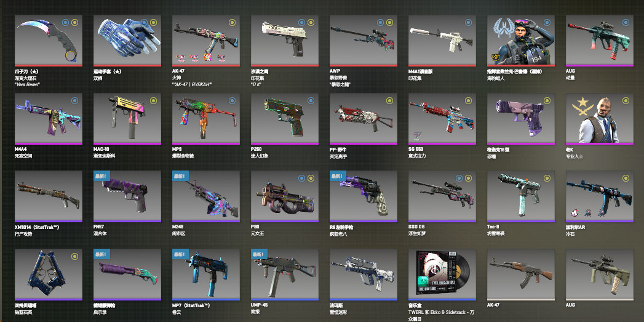The width and height of the screenshot is (644, 322).
Task: Click the yellow T-equipped circle on AK-47 火神
Action: 232,22
